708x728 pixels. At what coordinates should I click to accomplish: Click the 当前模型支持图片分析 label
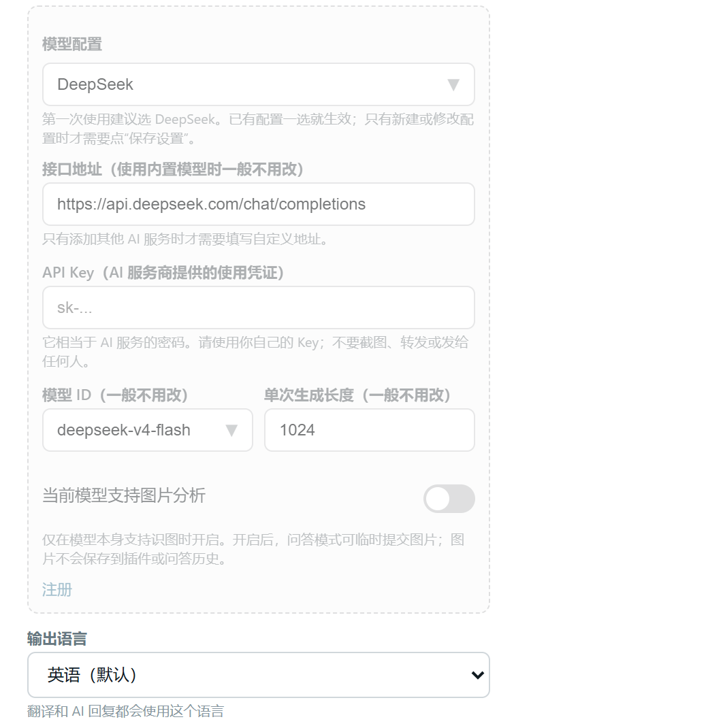[x=124, y=495]
